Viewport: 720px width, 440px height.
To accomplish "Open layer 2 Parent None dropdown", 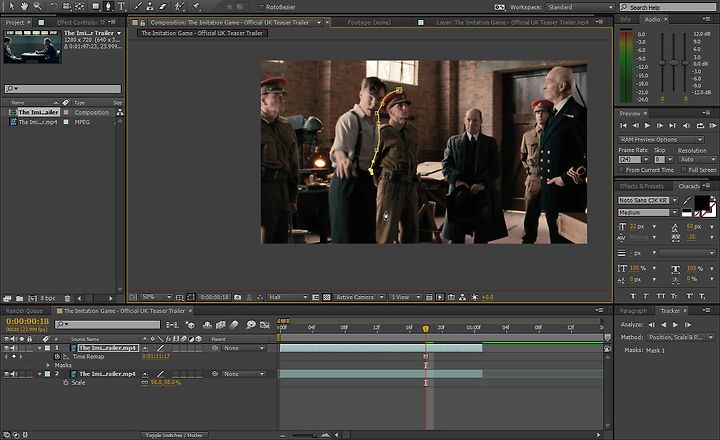I will (x=244, y=374).
